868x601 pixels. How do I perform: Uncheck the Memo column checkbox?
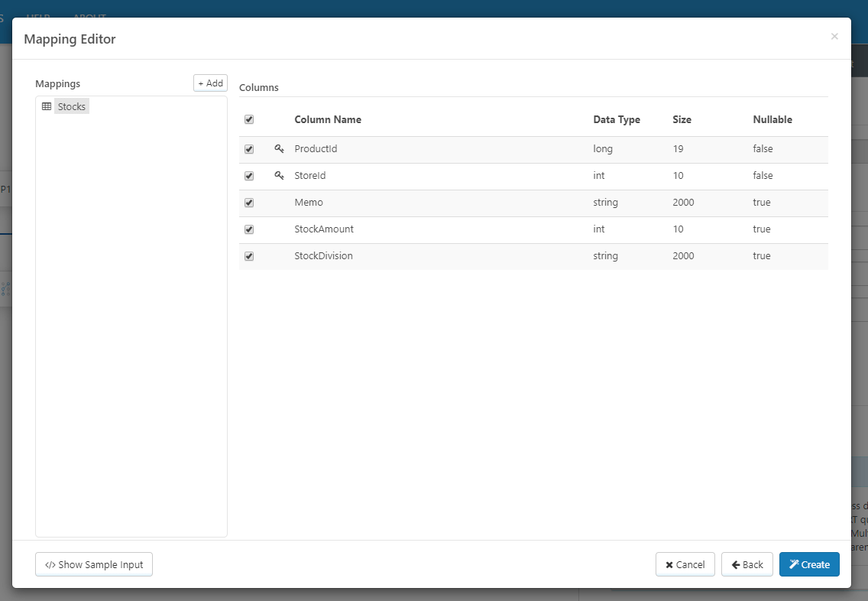tap(249, 203)
